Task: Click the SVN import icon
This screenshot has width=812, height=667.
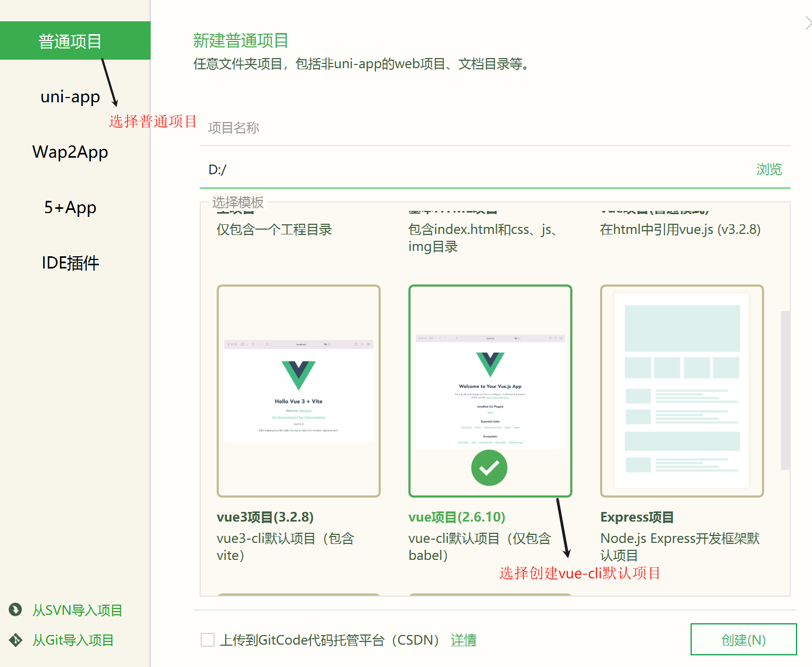Action: point(15,609)
